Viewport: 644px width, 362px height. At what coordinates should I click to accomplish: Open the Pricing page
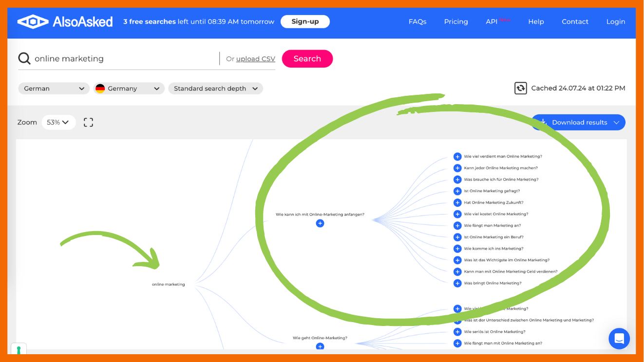pyautogui.click(x=455, y=21)
